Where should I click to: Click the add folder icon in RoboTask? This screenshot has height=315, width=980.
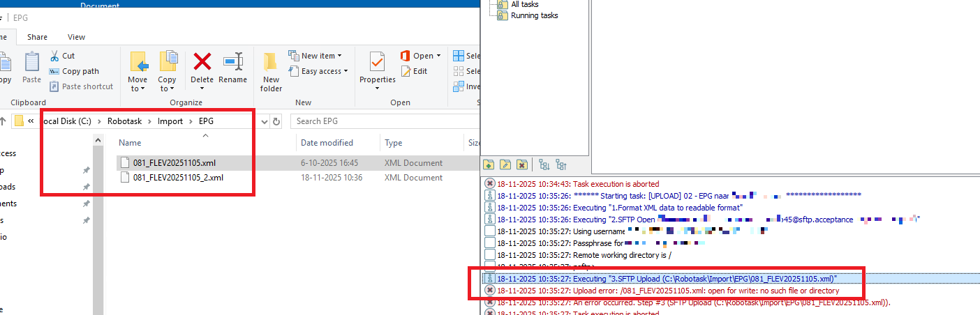(x=489, y=165)
